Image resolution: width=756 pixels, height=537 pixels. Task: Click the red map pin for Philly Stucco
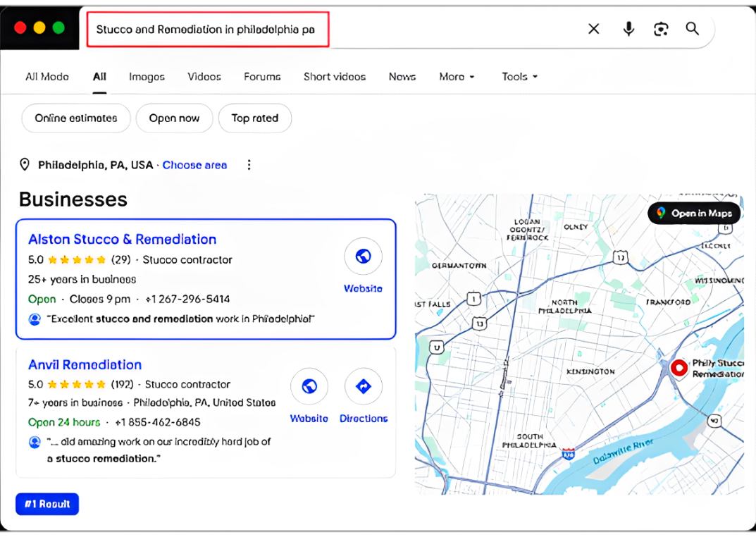(679, 369)
